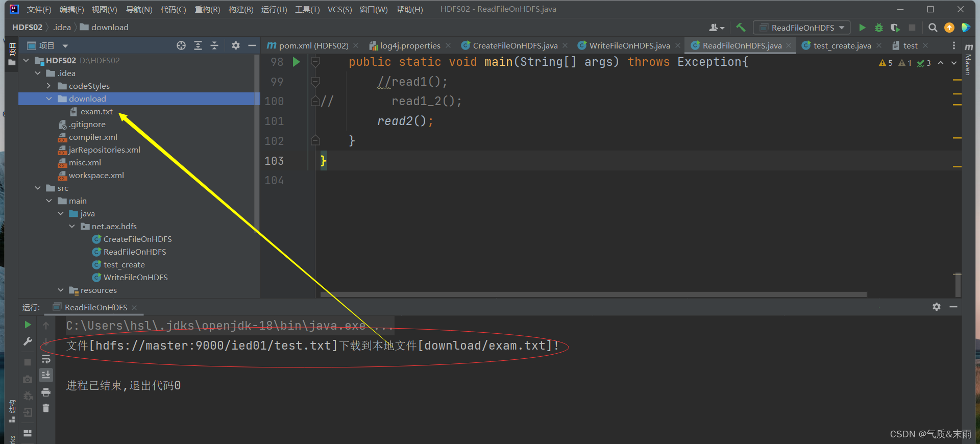Jump to next highlighted error arrow
This screenshot has height=444, width=980.
(x=954, y=63)
